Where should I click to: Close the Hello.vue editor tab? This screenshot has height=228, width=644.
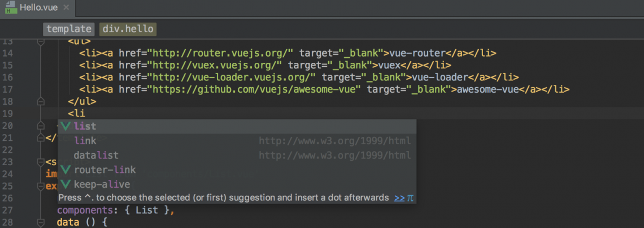pos(67,8)
